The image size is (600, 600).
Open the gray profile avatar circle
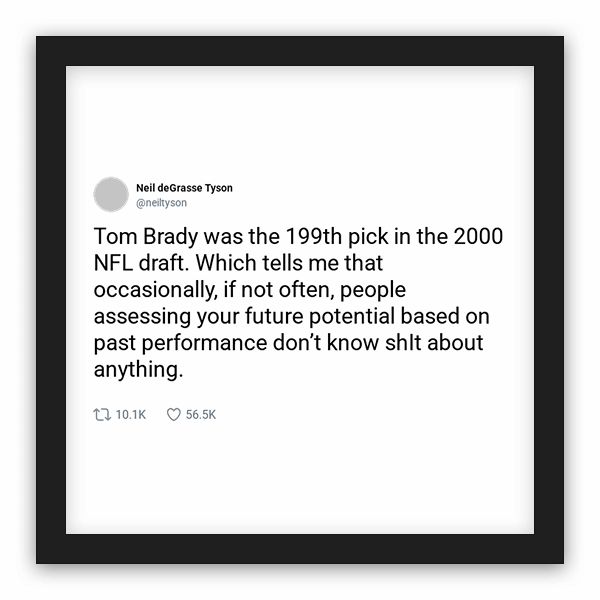tap(109, 194)
